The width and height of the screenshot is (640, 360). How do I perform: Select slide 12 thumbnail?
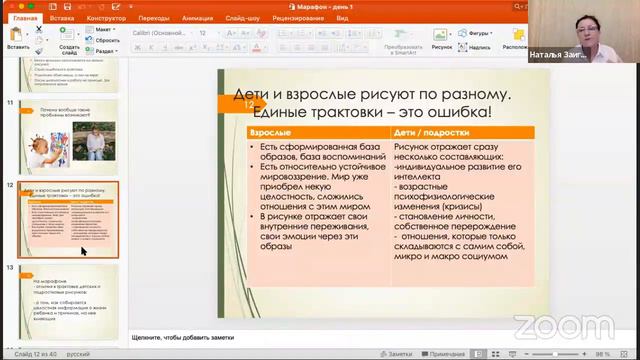coord(68,220)
